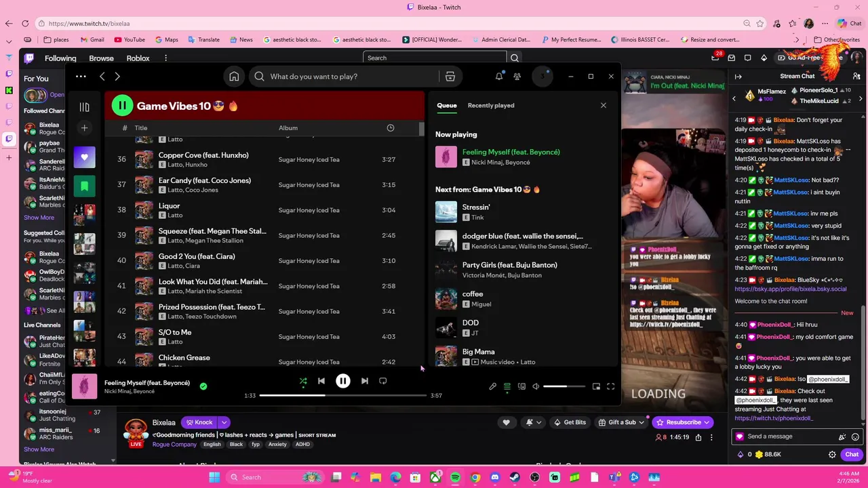Open the Spotify lyrics microphone icon
The image size is (868, 488).
pyautogui.click(x=493, y=386)
